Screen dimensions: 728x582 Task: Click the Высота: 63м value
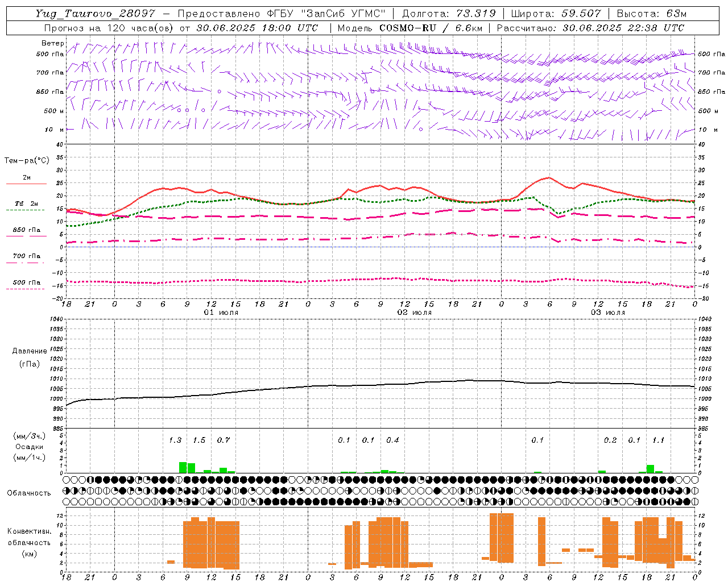[652, 14]
